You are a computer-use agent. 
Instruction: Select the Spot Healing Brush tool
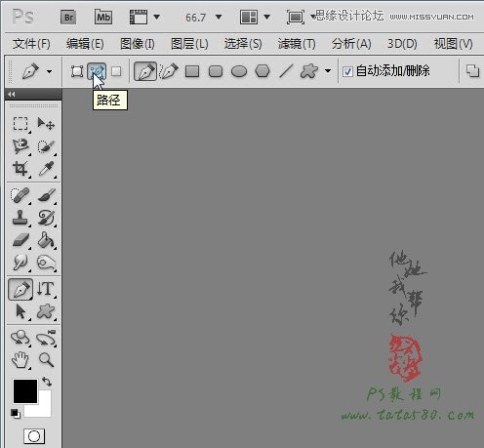pos(20,195)
